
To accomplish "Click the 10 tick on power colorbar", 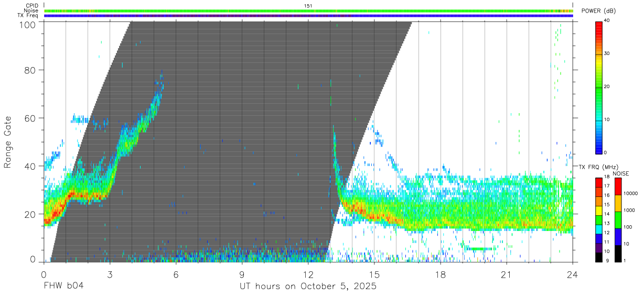I will [607, 119].
